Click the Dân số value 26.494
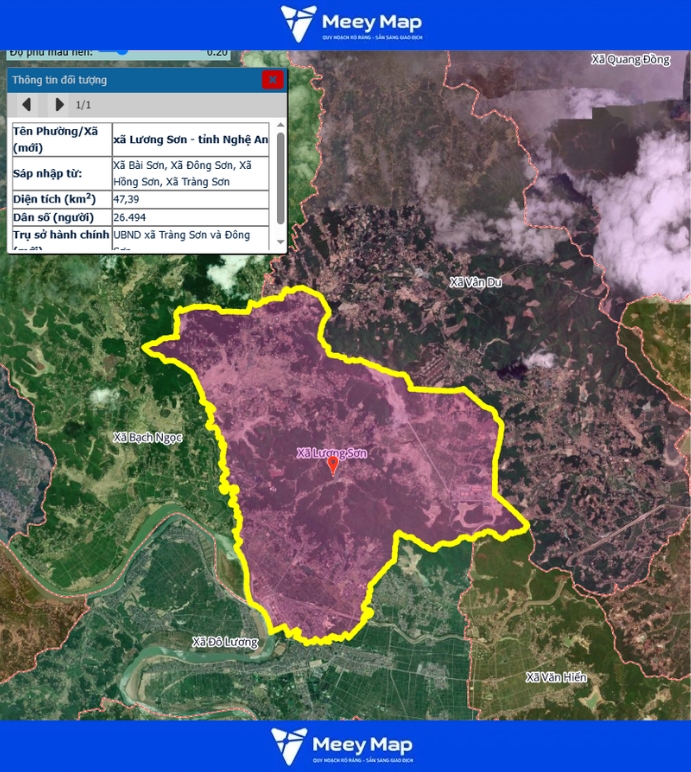This screenshot has width=691, height=772. click(130, 217)
